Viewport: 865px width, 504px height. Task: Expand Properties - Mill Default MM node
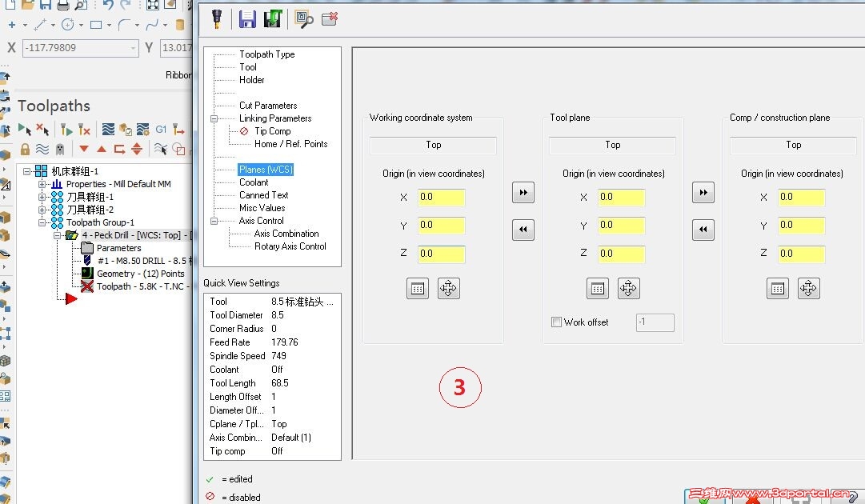coord(42,184)
